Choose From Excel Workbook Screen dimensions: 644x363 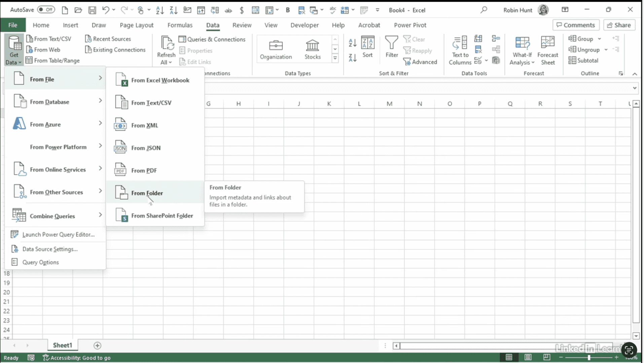tap(155, 80)
